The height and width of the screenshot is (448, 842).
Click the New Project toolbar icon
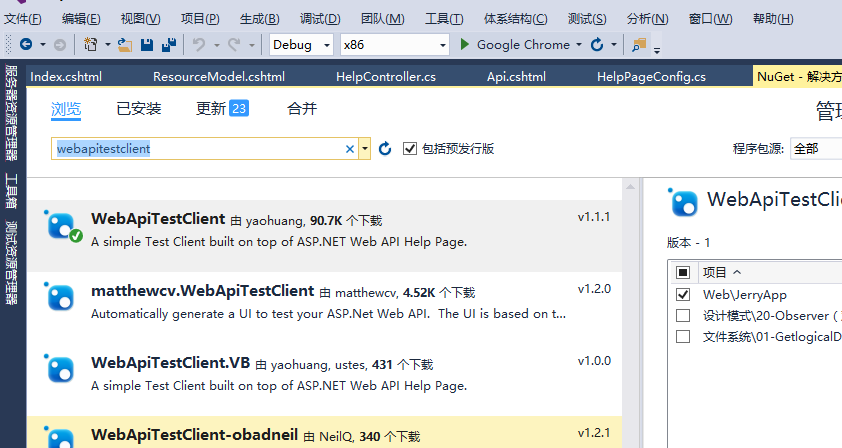(91, 45)
